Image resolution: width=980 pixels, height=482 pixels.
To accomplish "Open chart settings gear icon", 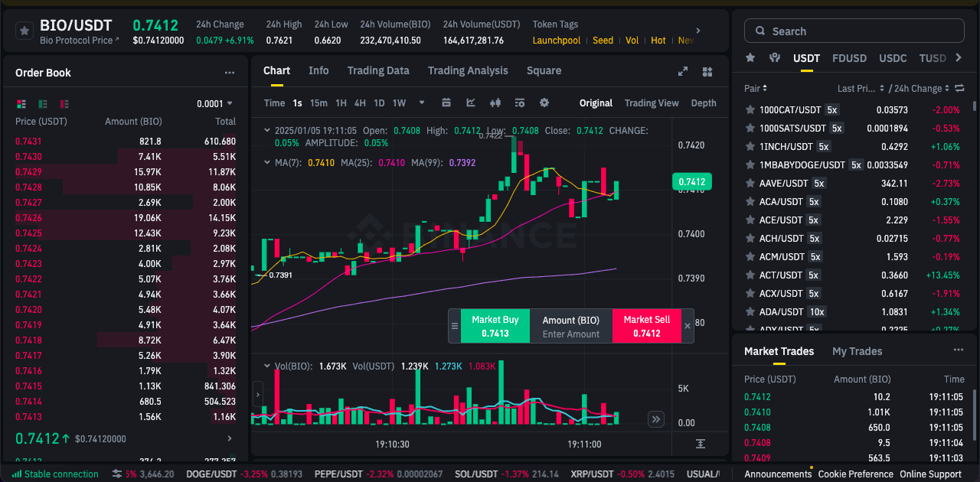I will [544, 103].
